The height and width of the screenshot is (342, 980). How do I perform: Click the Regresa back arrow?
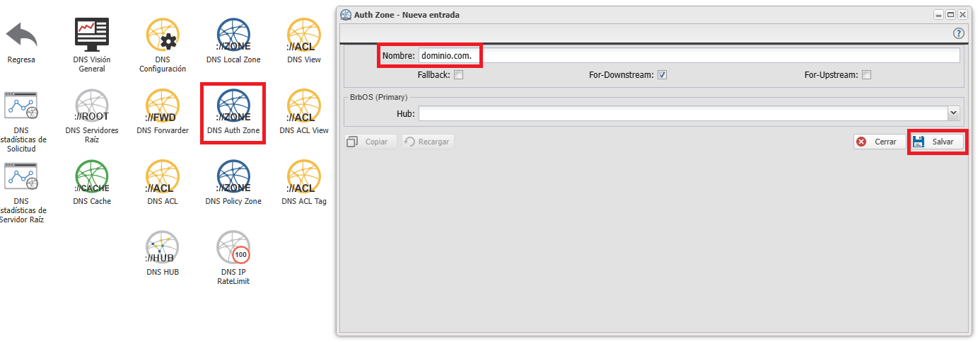click(21, 36)
